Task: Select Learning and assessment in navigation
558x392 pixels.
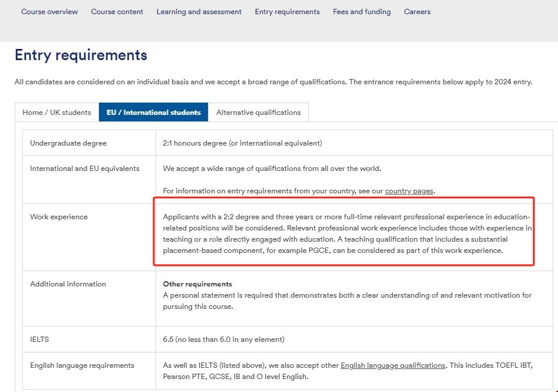Action: [x=199, y=12]
